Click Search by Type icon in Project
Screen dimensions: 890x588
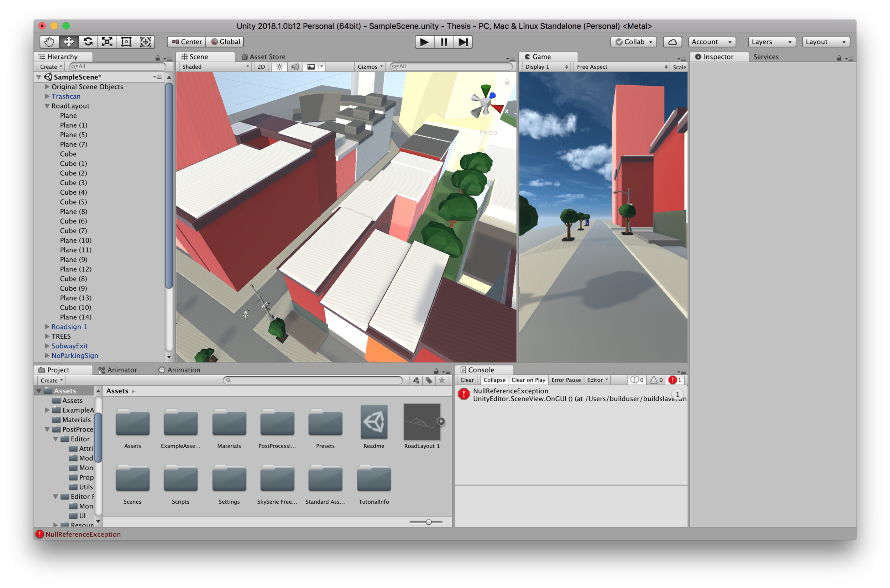[416, 380]
